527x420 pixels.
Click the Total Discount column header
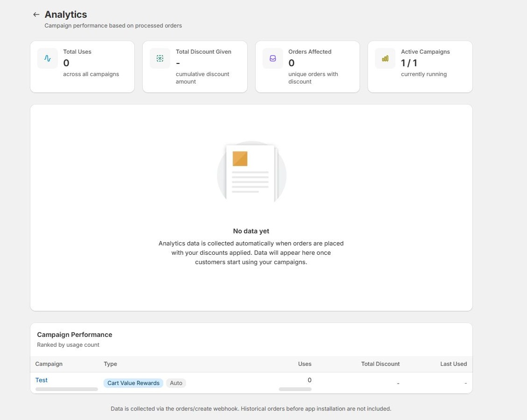pyautogui.click(x=380, y=364)
